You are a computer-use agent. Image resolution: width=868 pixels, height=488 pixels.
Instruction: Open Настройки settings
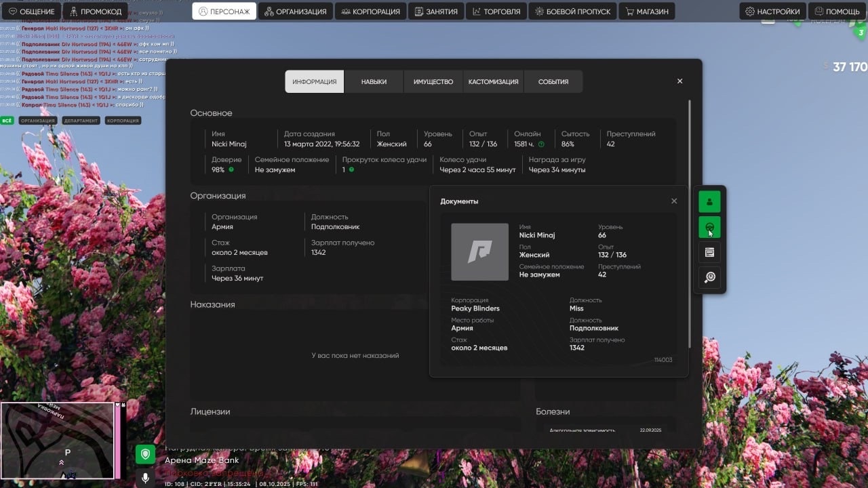click(x=772, y=12)
